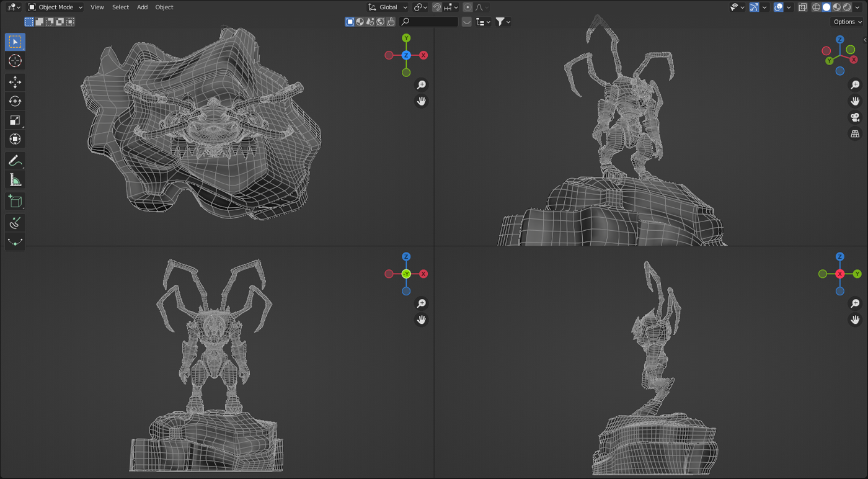Select the Annotate tool

click(15, 161)
